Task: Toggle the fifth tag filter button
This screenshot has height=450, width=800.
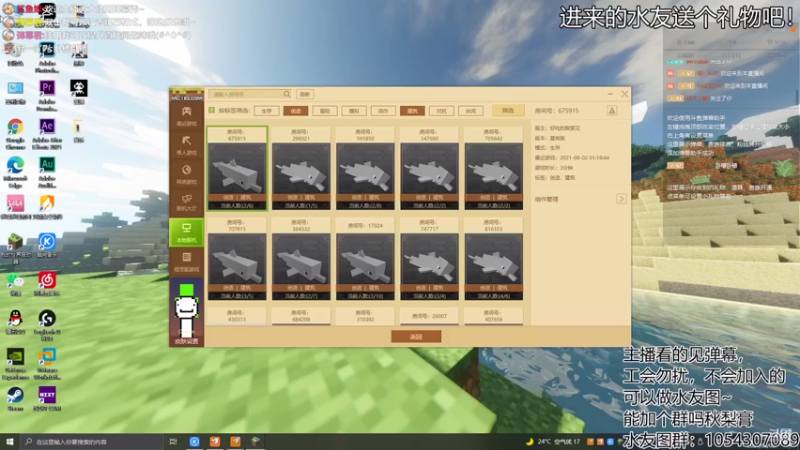Action: (383, 111)
